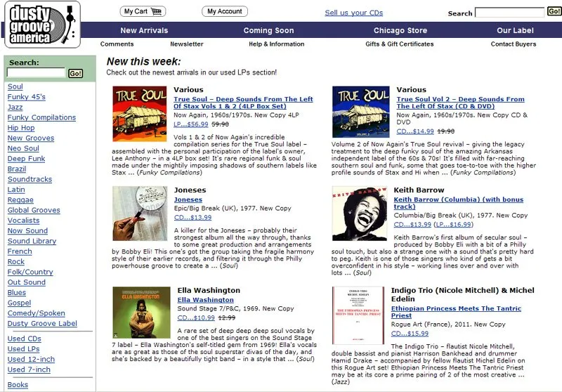562x392 pixels.
Task: Open the Now Sound category
Action: [x=27, y=231]
